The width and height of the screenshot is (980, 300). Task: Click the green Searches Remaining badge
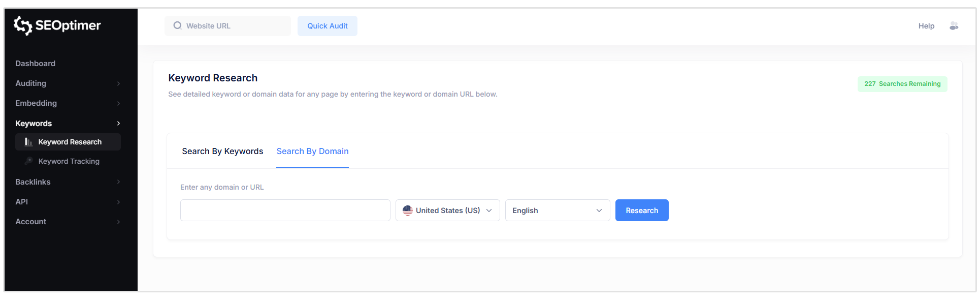[x=902, y=83]
